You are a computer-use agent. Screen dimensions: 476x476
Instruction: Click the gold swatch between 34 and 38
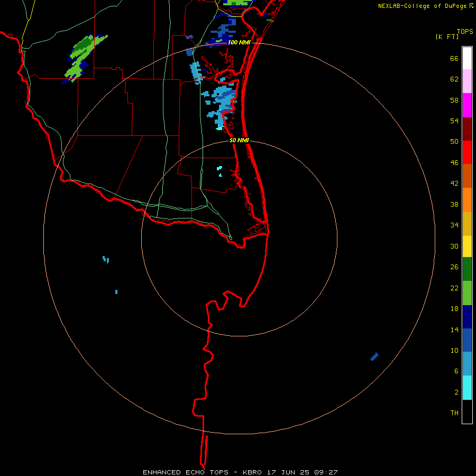coord(467,224)
